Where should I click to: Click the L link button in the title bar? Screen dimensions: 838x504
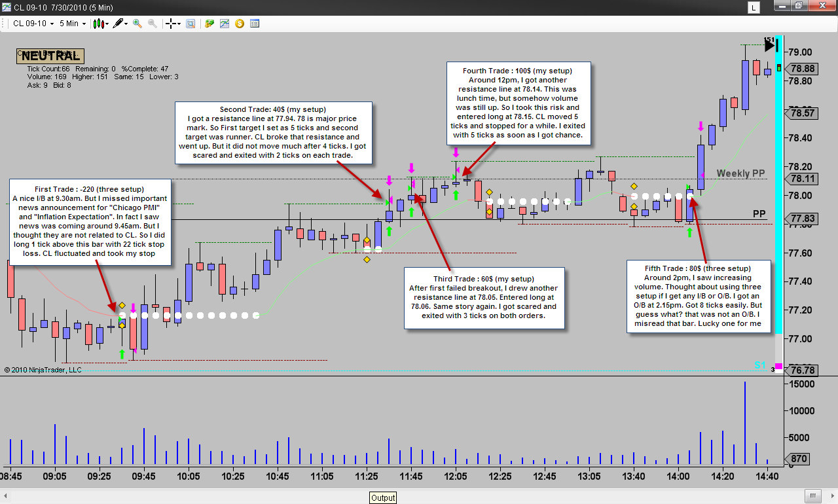click(755, 8)
